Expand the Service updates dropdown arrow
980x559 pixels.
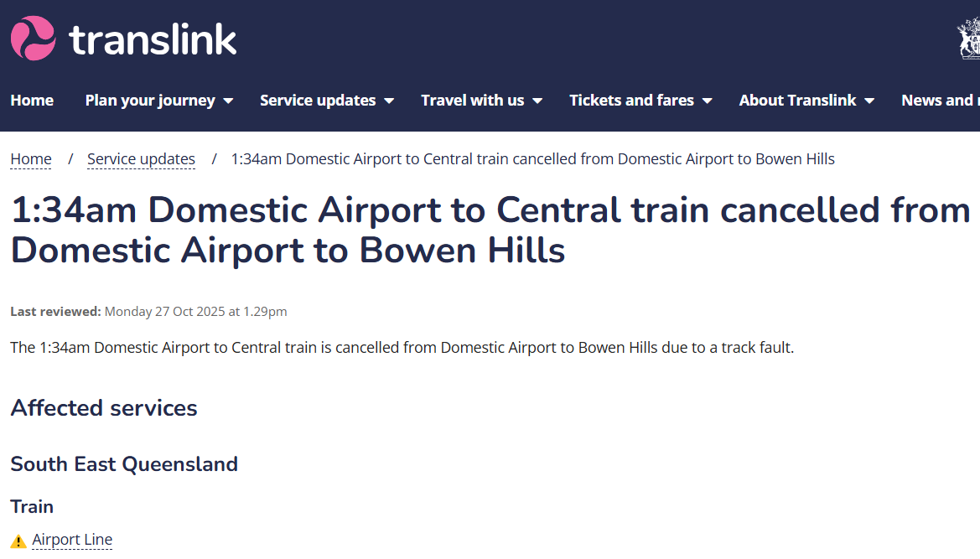pyautogui.click(x=389, y=101)
